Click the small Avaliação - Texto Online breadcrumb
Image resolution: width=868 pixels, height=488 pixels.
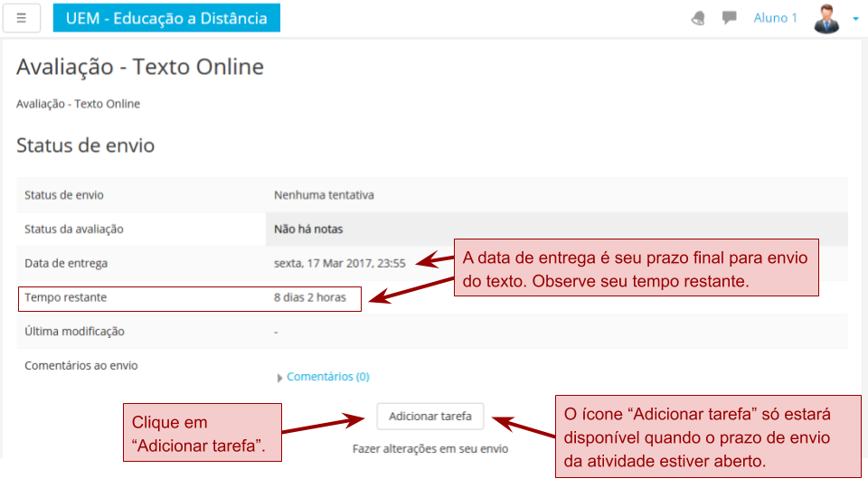coord(78,104)
